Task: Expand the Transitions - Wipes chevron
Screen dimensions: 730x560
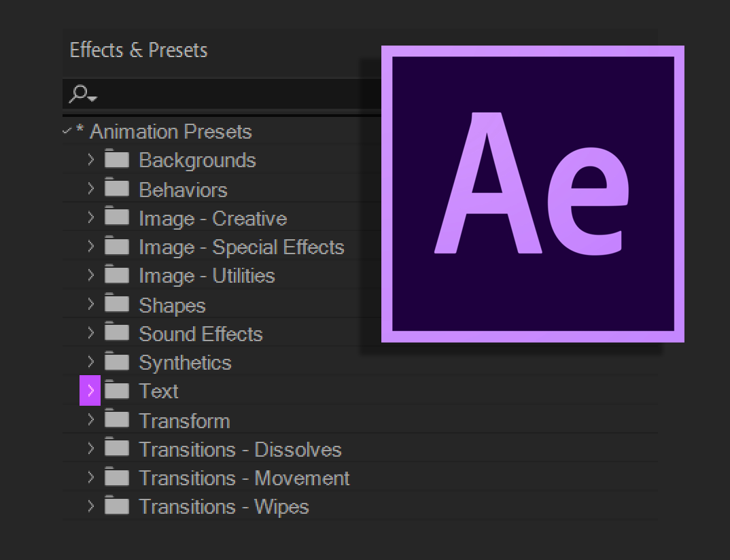Action: point(91,506)
